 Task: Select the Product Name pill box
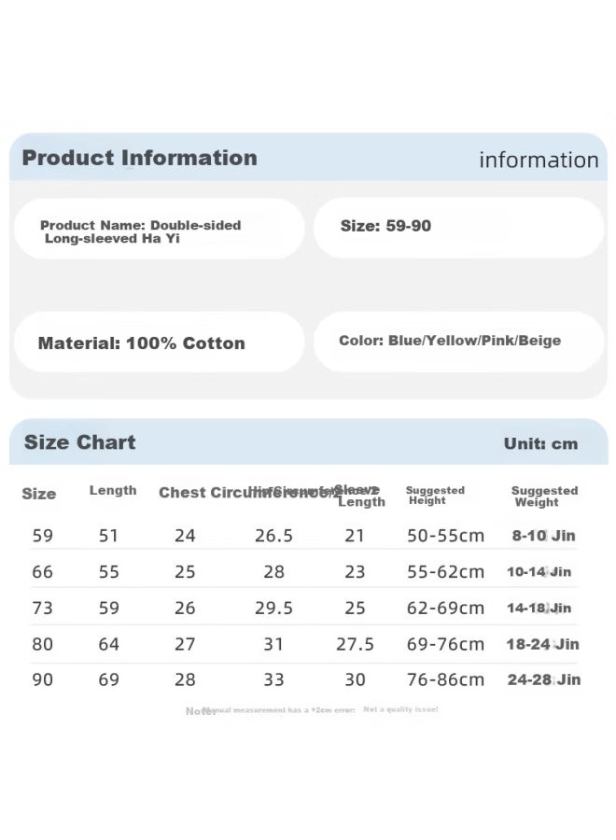click(159, 230)
